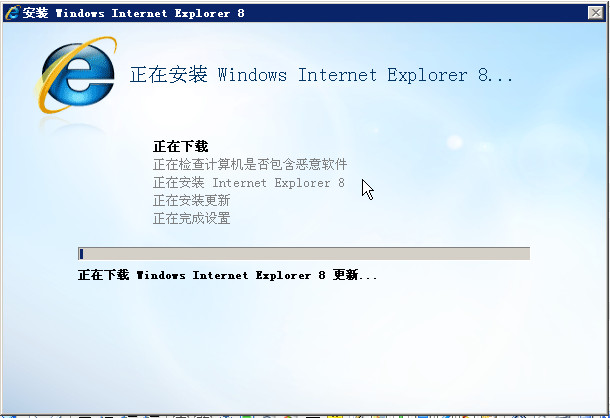This screenshot has height=418, width=610.
Task: Select the title bar text 安装 Windows Internet Explorer 8
Action: [133, 13]
